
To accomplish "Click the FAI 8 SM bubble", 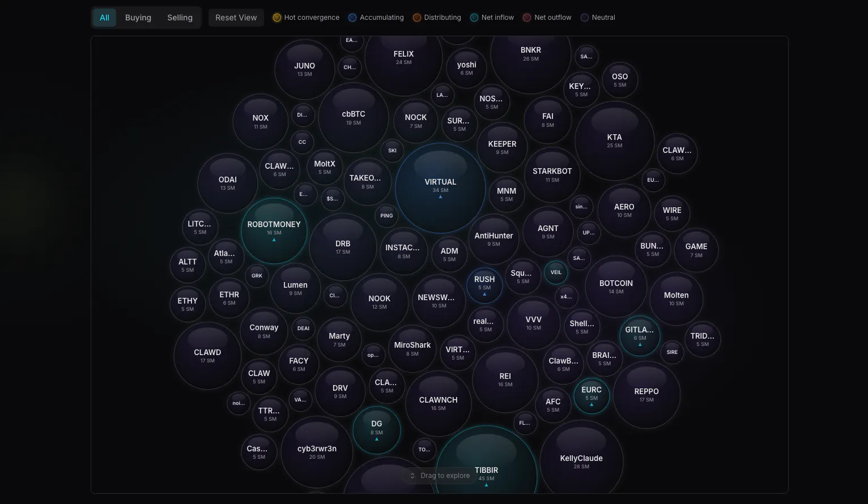I will point(548,120).
